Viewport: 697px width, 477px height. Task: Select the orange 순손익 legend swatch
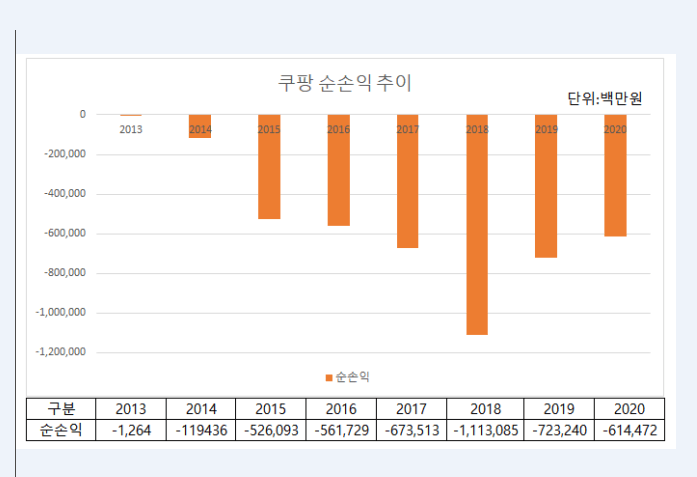(x=329, y=378)
